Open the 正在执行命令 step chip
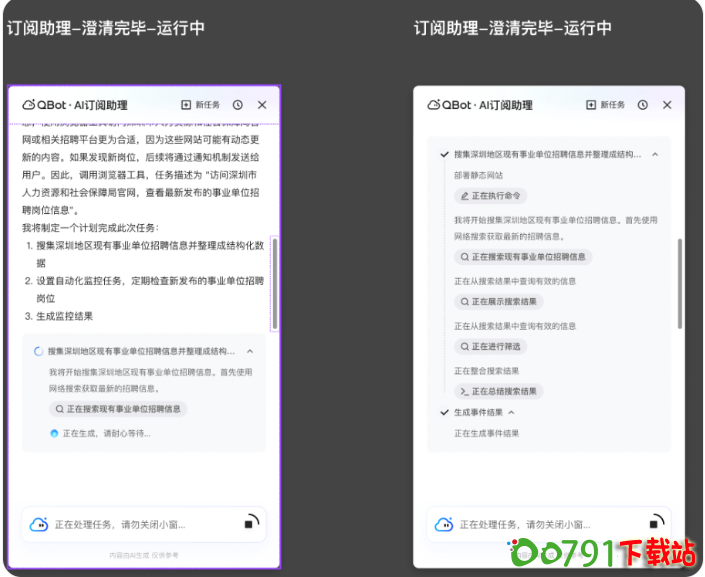The width and height of the screenshot is (705, 577). click(491, 196)
